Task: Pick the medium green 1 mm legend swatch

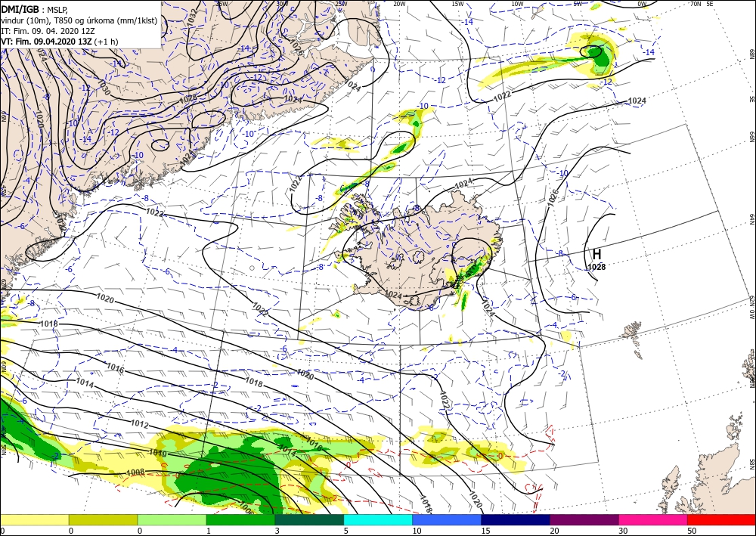Action: coord(240,519)
